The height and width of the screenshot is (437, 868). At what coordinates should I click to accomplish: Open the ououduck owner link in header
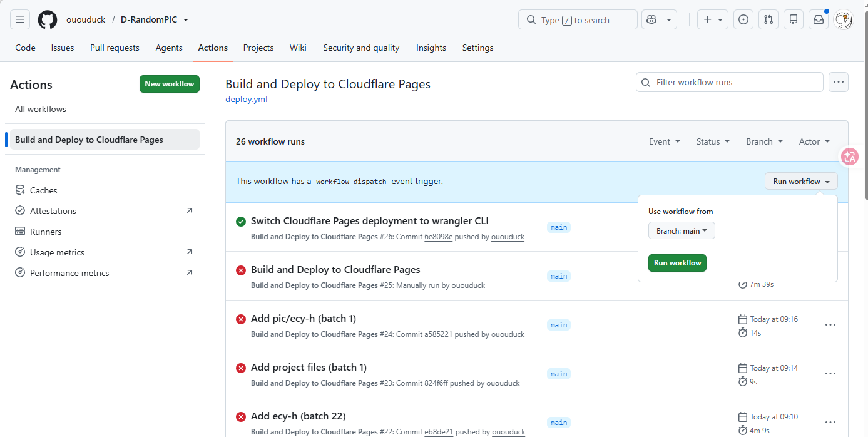(86, 20)
